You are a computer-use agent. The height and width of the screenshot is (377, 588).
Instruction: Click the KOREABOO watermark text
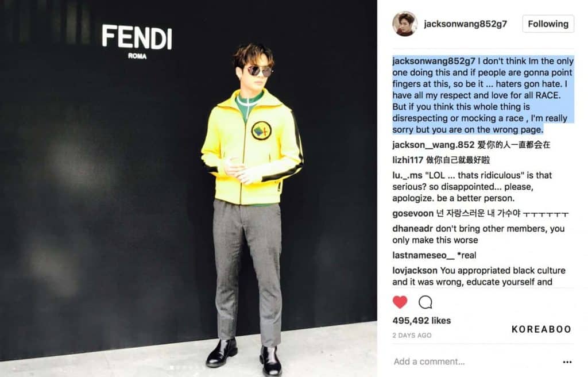pos(541,329)
